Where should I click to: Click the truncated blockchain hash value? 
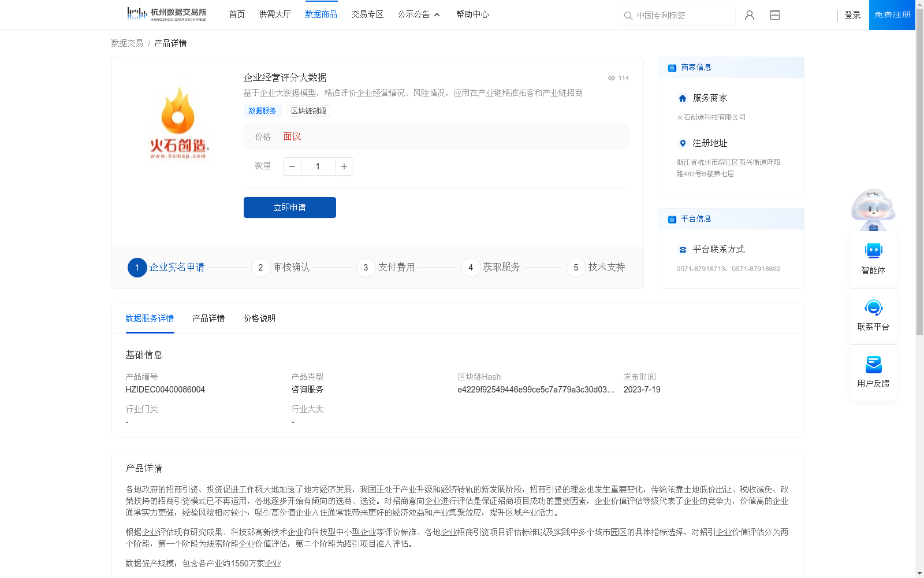(536, 390)
